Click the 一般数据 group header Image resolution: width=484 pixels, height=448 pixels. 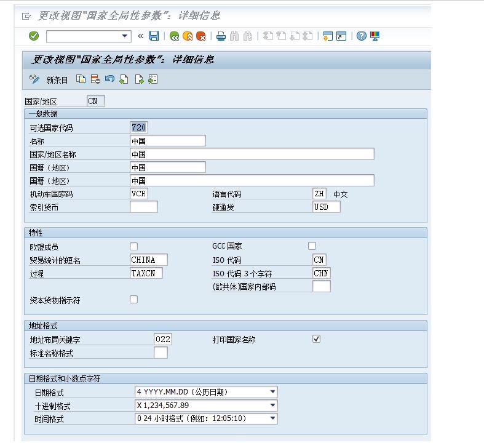[x=226, y=114]
